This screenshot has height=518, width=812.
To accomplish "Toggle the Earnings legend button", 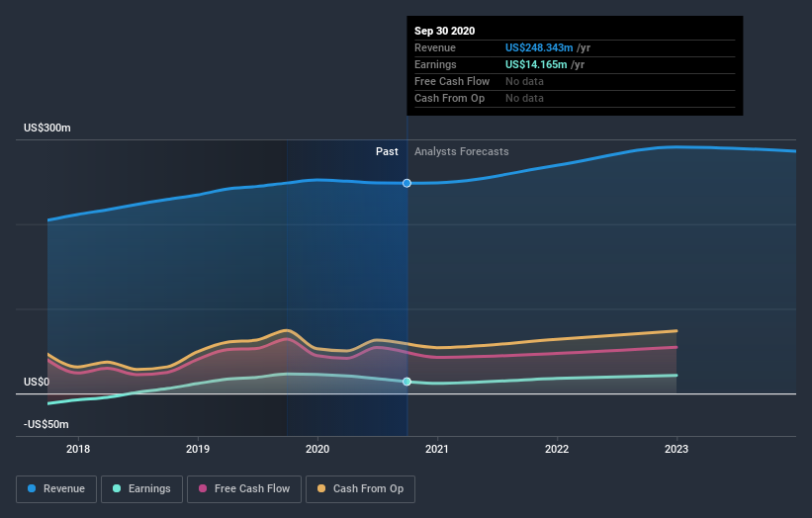I will (x=141, y=489).
